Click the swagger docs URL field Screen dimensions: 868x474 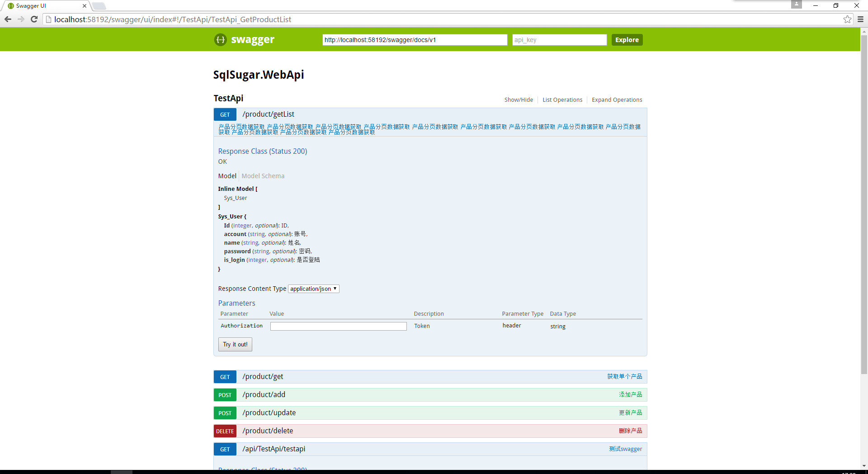click(415, 40)
